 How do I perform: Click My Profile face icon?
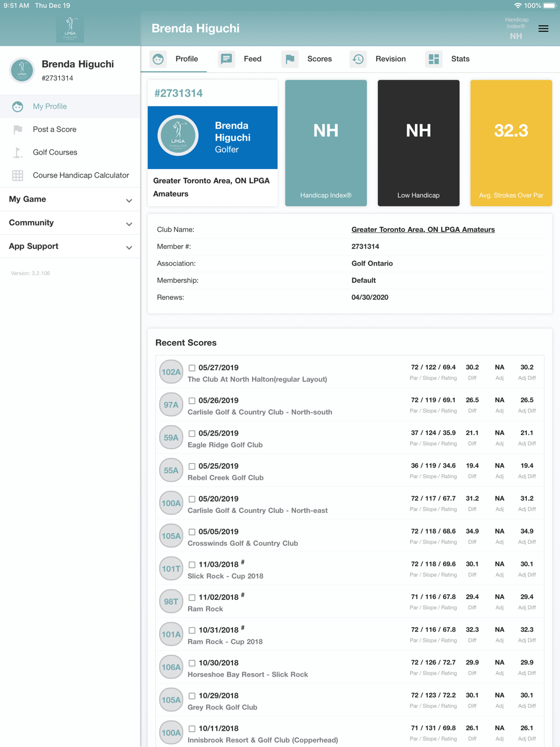point(18,106)
